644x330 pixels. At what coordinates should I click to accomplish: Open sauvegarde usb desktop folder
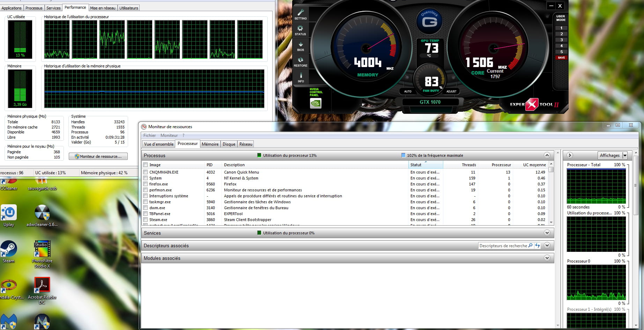[x=42, y=184]
